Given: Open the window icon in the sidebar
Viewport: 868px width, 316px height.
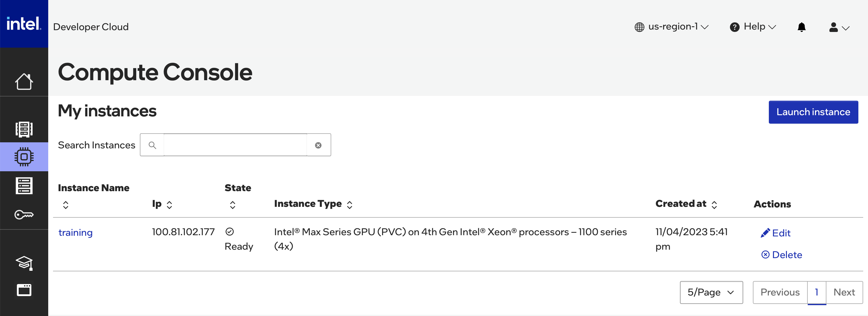Looking at the screenshot, I should [24, 290].
